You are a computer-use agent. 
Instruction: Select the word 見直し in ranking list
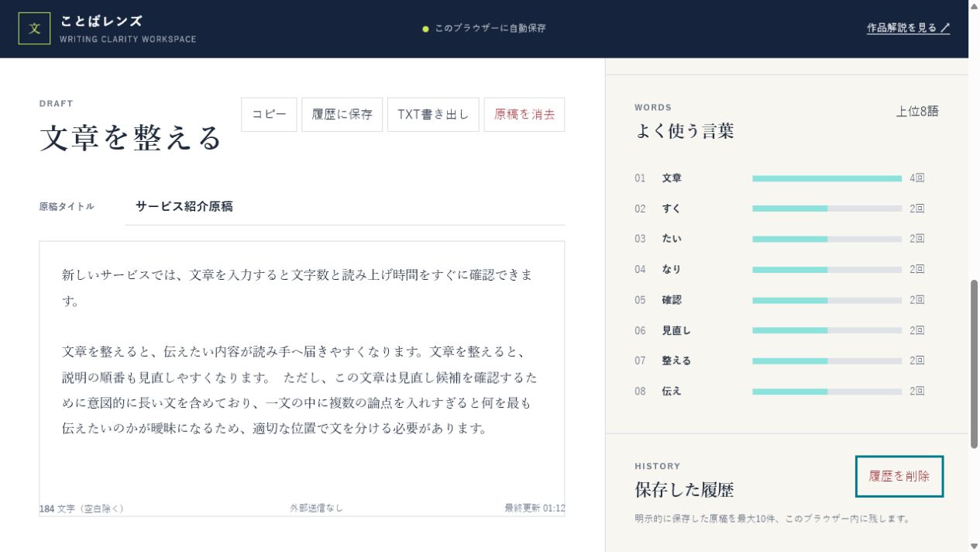click(676, 330)
